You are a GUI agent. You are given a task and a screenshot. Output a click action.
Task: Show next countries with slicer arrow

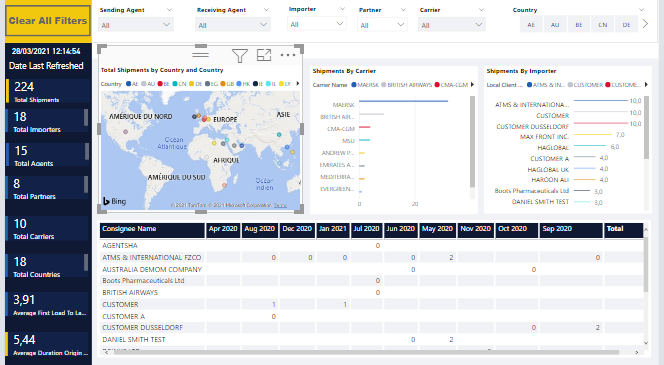pos(645,24)
